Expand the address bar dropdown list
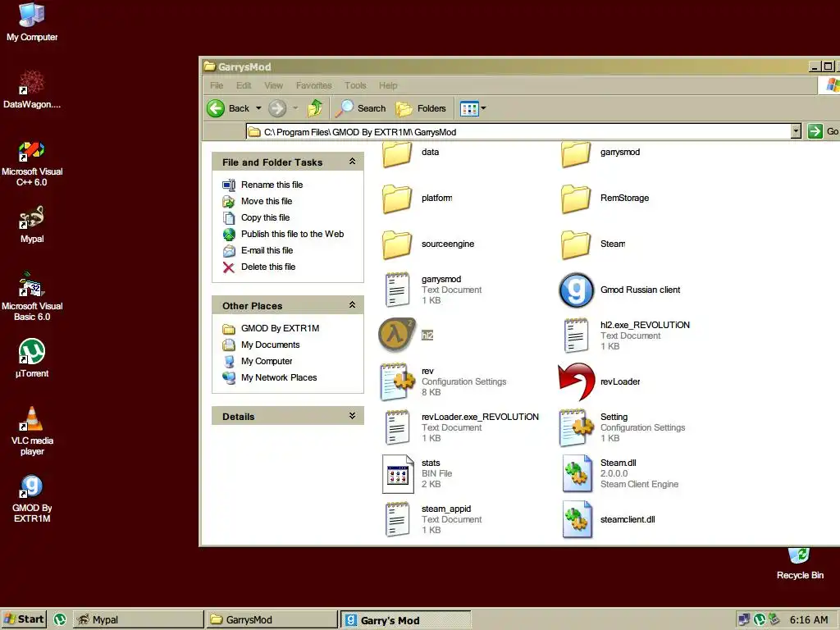The image size is (840, 630). (796, 131)
